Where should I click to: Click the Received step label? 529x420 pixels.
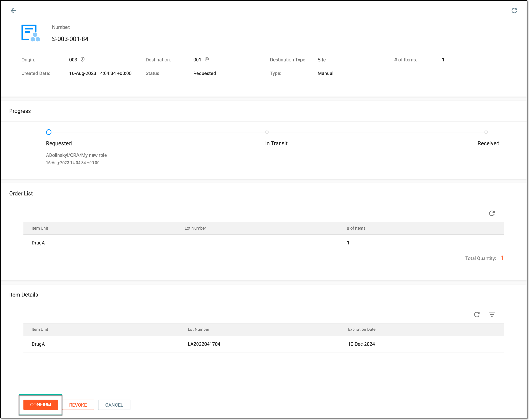[488, 143]
